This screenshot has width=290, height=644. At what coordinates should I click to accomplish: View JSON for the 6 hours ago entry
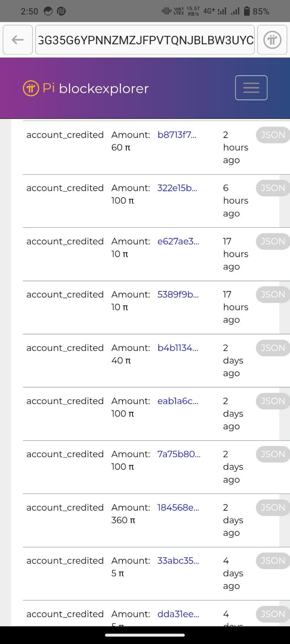click(273, 188)
